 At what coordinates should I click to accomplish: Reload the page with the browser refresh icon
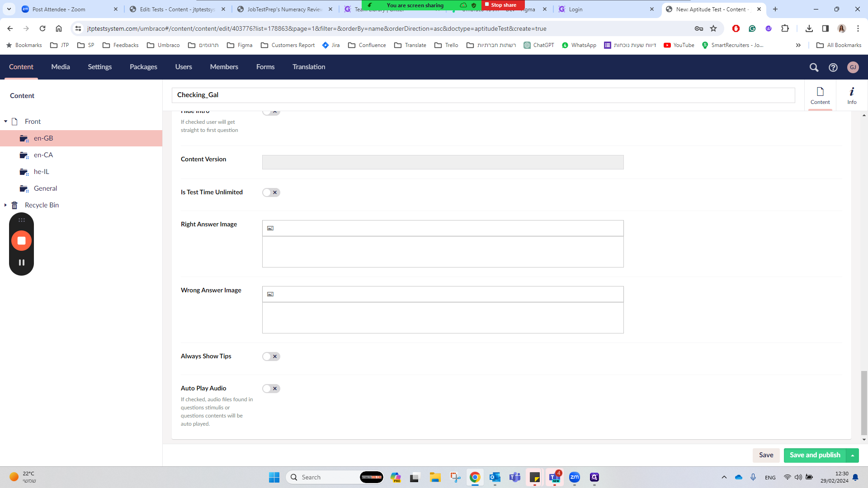click(42, 28)
